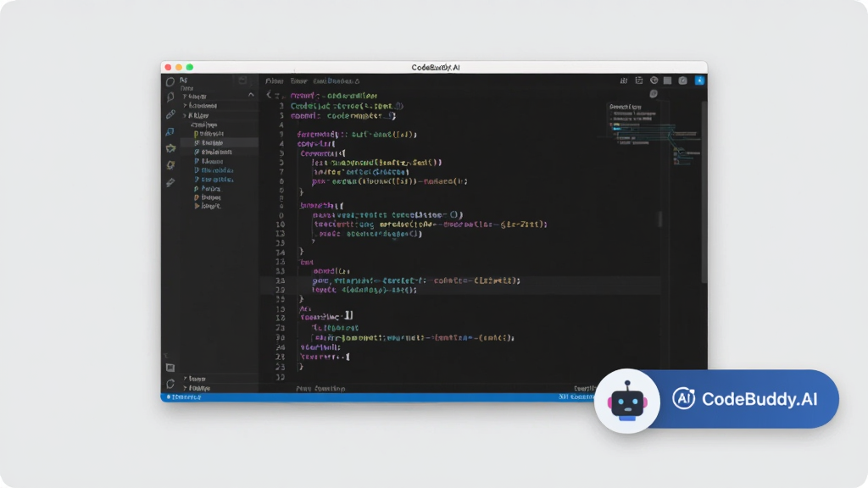Click the CodeBuddy.AI blue badge label

coord(759,399)
